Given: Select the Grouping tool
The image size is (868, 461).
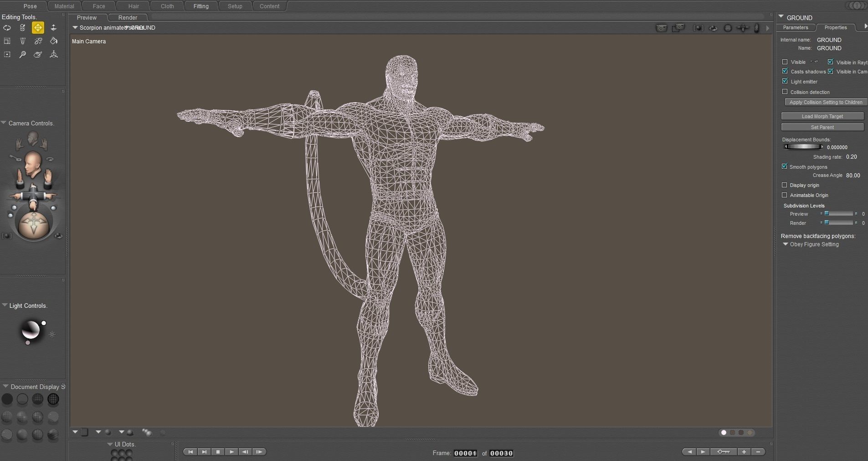Looking at the screenshot, I should pos(7,54).
